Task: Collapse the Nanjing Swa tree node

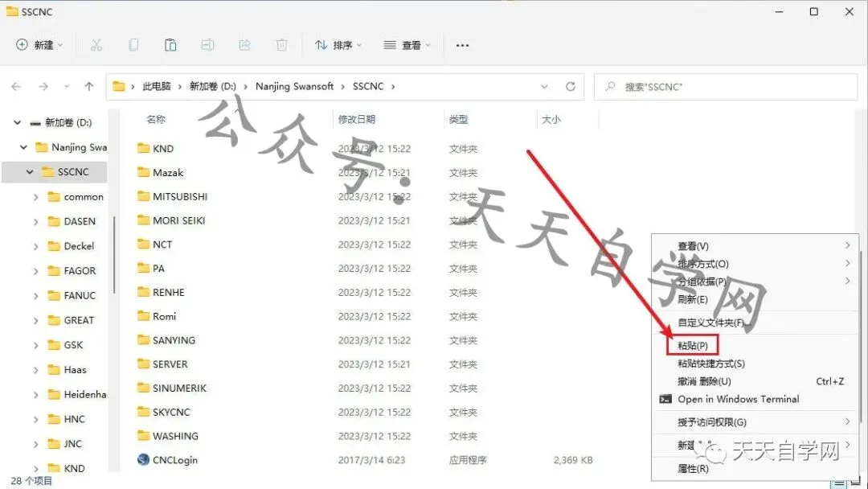Action: pos(24,147)
